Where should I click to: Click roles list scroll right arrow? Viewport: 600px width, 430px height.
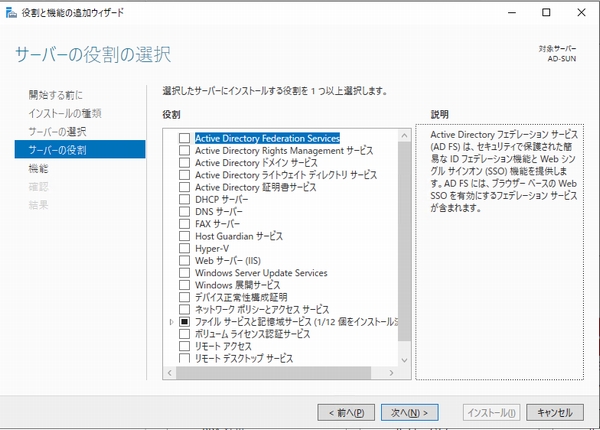(391, 373)
